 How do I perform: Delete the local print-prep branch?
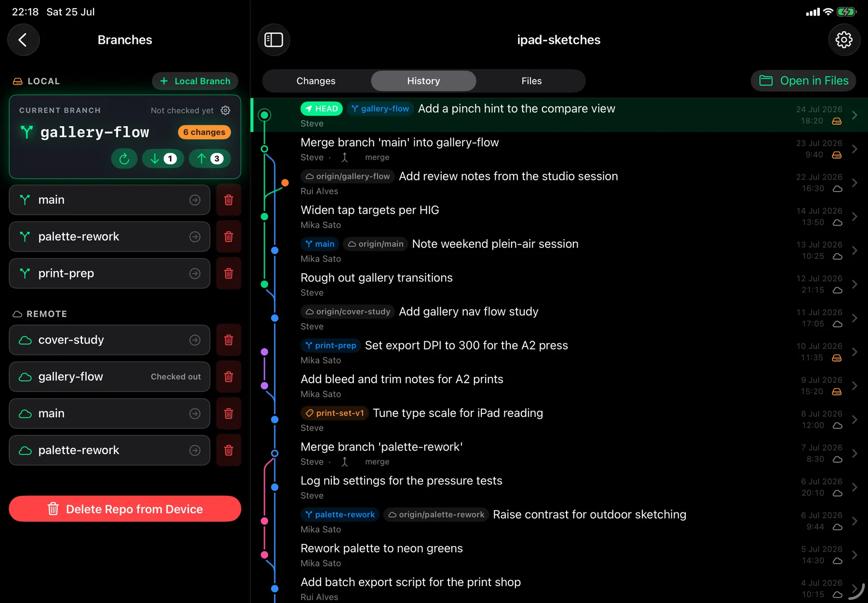[229, 273]
